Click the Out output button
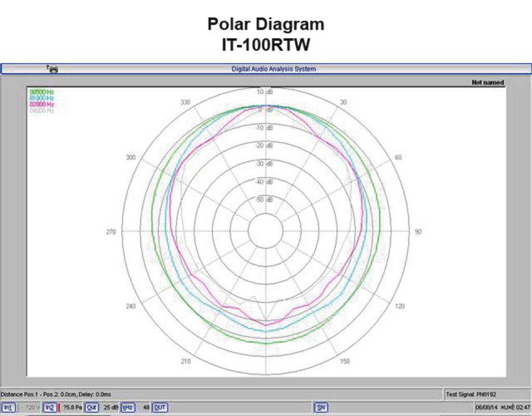This screenshot has height=416, width=532. pyautogui.click(x=91, y=408)
